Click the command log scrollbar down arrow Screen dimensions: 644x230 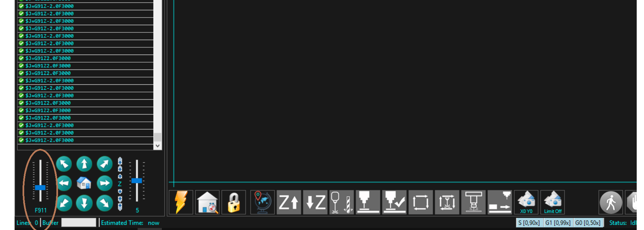[x=158, y=146]
